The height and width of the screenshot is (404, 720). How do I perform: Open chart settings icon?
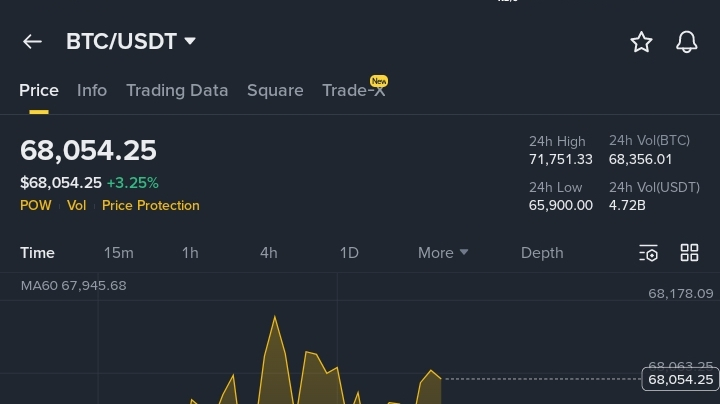(648, 253)
